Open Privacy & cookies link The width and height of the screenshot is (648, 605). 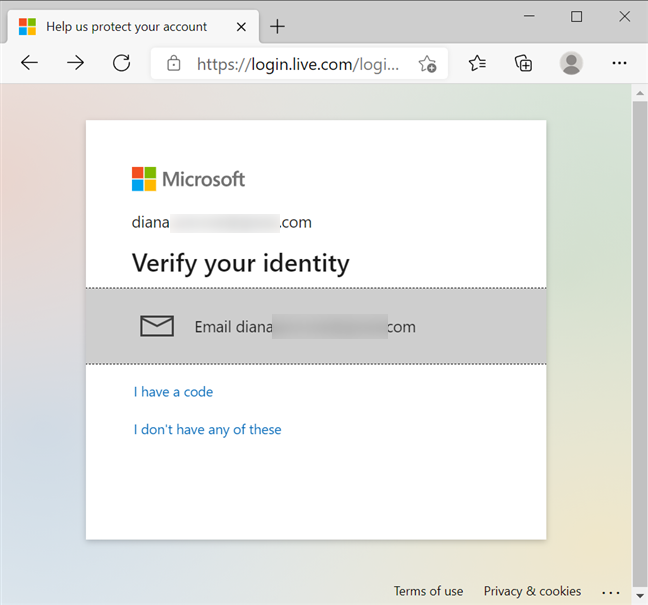click(x=532, y=591)
